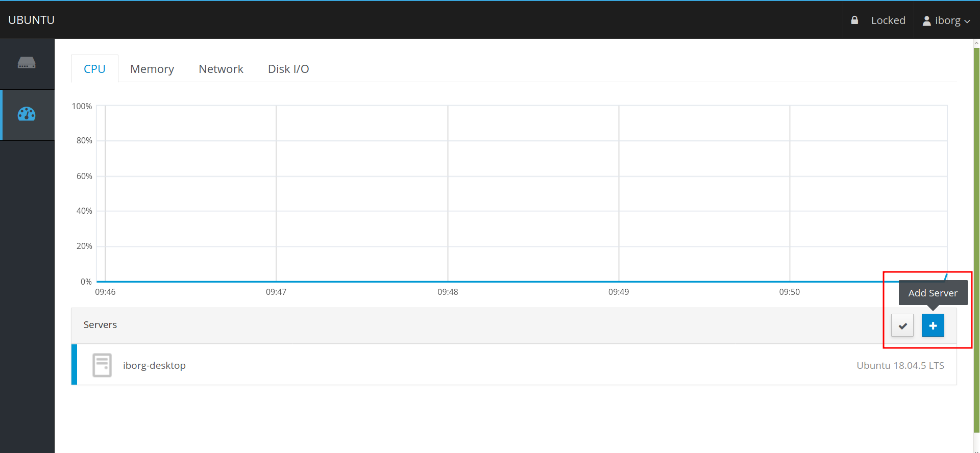Click the UBUNTU brand title

coord(31,20)
